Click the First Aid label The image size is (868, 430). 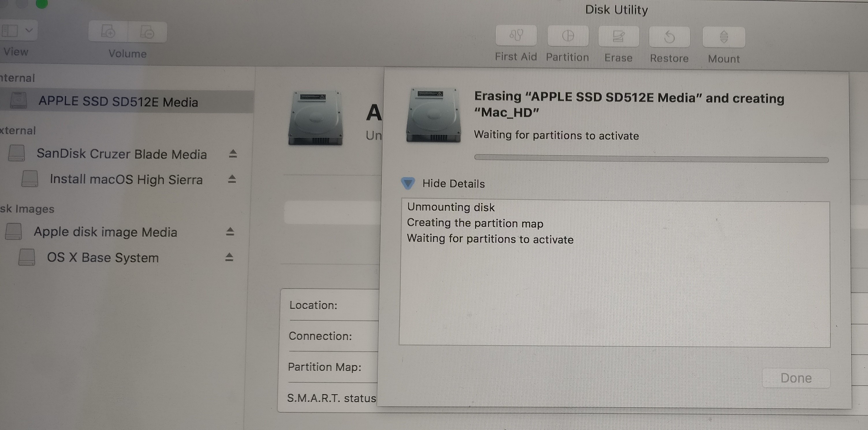516,57
